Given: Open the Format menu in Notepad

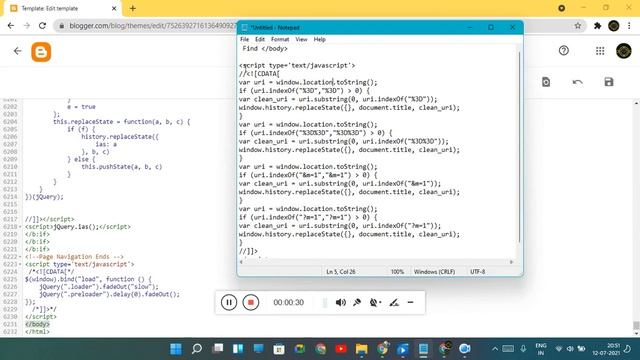Looking at the screenshot, I should tap(280, 39).
